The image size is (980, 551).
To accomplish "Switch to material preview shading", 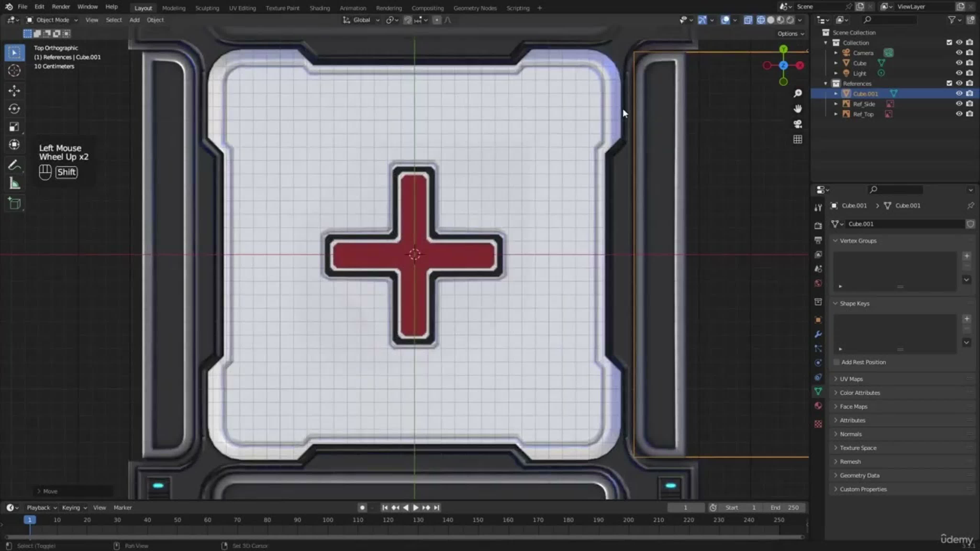I will [x=780, y=20].
